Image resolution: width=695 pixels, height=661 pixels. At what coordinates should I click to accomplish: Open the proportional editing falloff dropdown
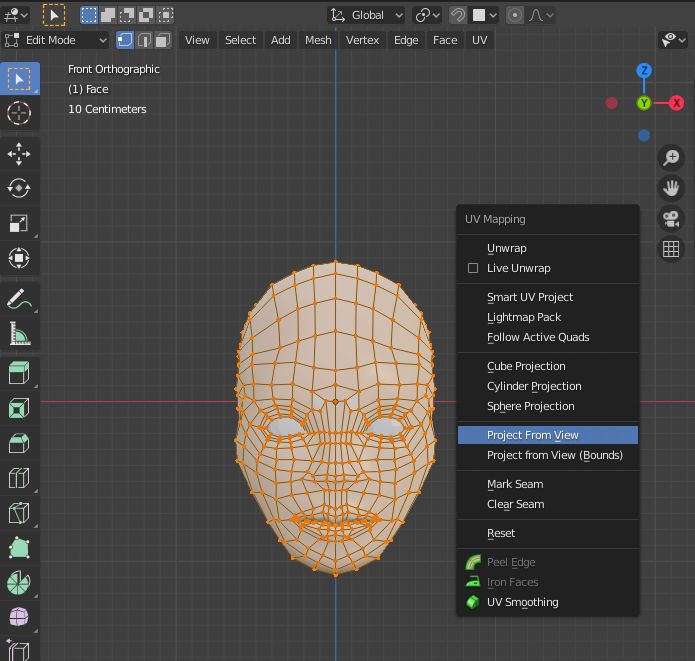(541, 15)
